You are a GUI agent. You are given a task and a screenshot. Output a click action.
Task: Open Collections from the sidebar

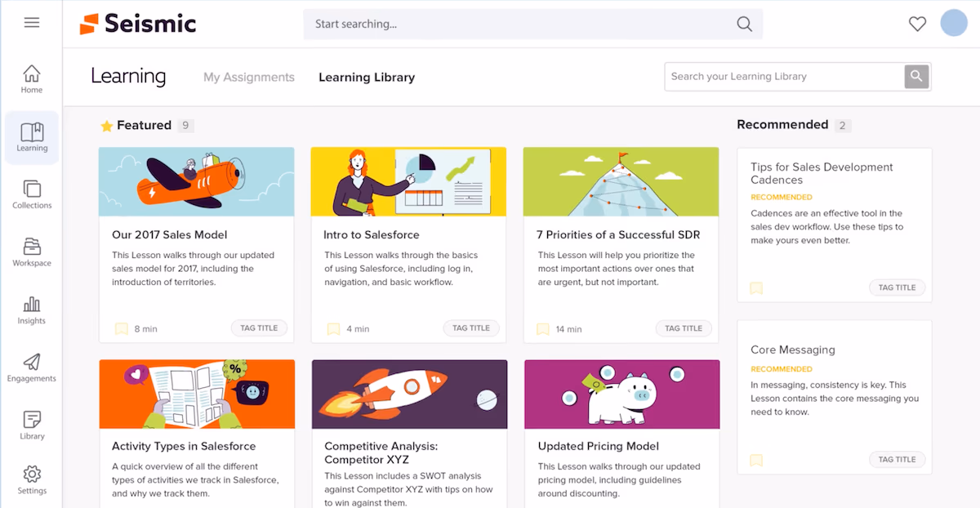32,194
